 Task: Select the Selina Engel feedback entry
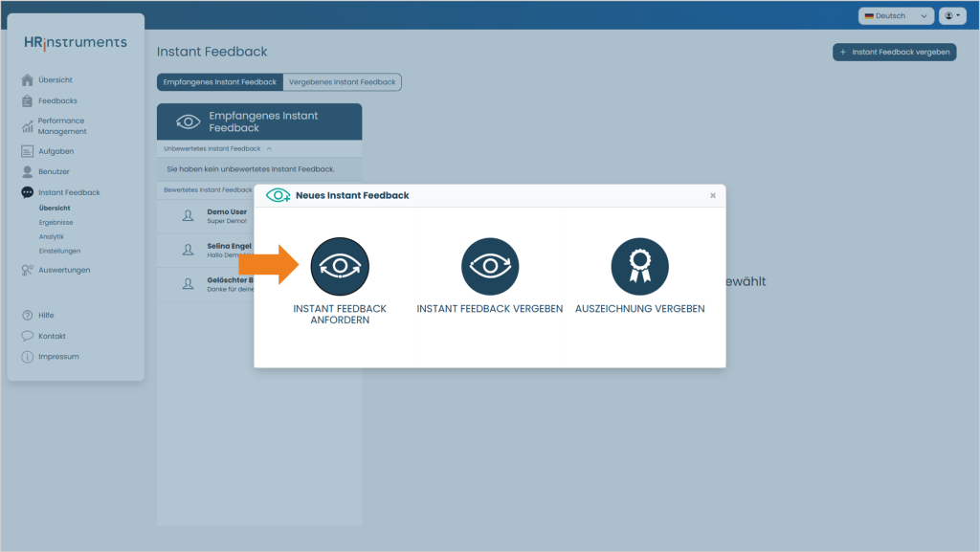[206, 251]
